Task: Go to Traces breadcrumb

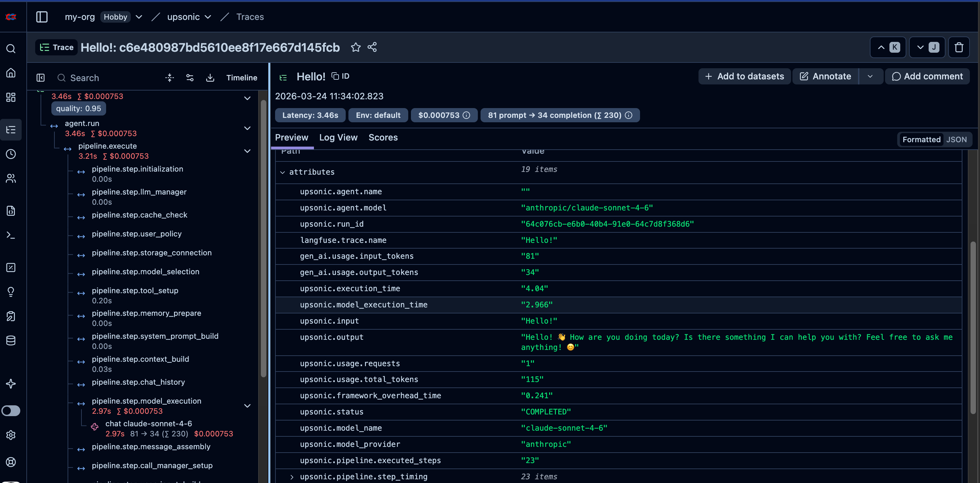Action: coord(250,17)
